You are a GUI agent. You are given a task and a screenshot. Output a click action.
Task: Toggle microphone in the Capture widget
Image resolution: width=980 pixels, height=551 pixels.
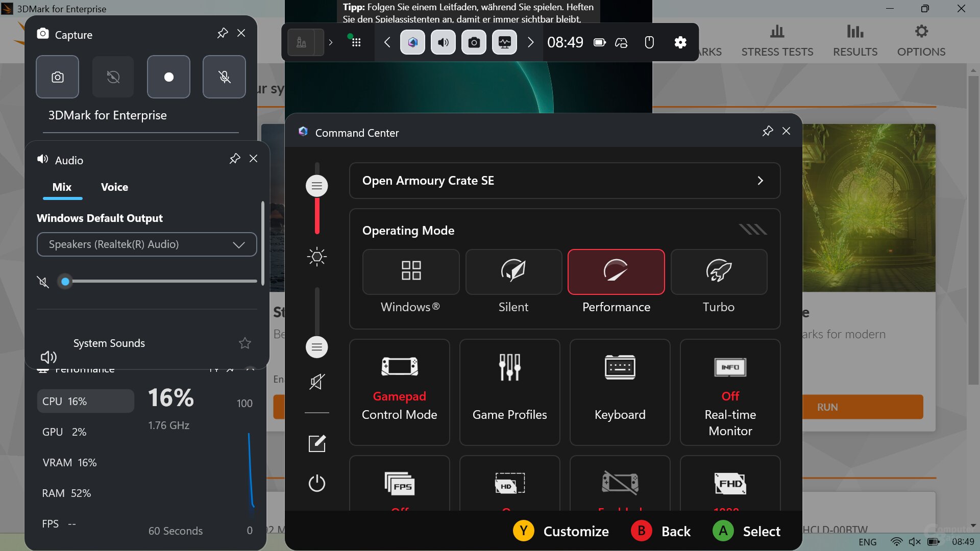click(224, 77)
